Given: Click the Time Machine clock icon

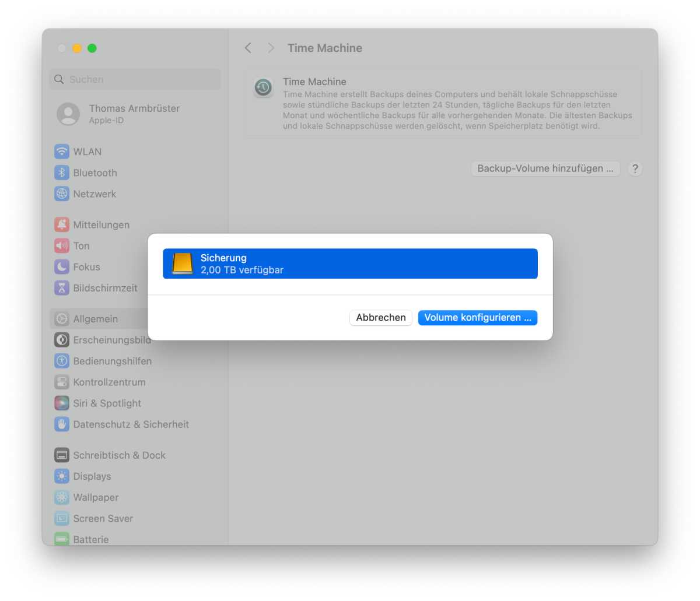Looking at the screenshot, I should [x=263, y=87].
